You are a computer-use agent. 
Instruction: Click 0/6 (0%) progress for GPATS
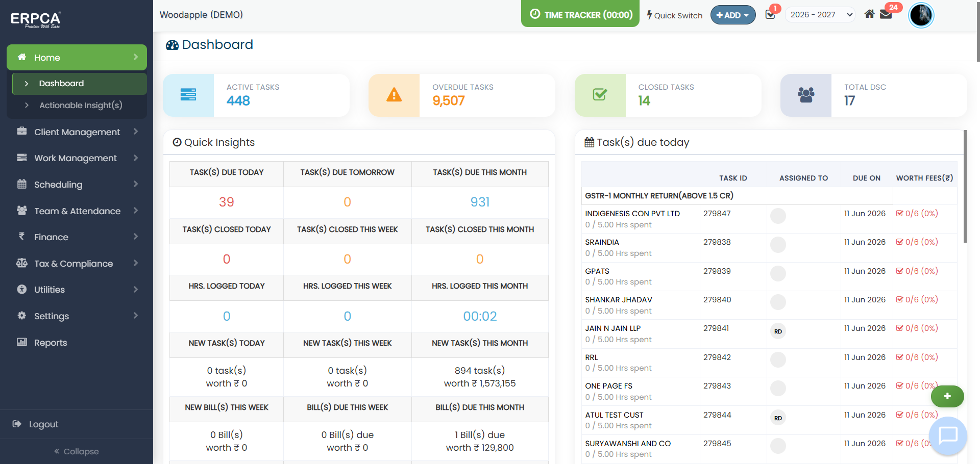point(917,271)
